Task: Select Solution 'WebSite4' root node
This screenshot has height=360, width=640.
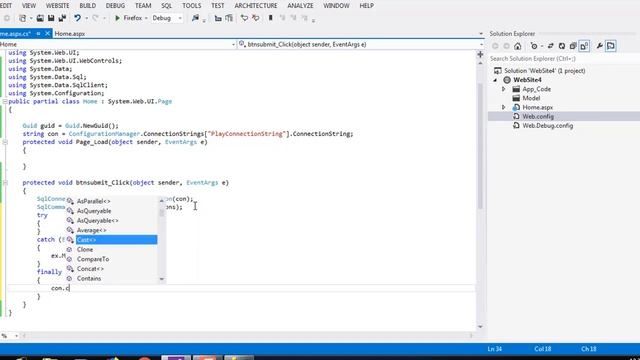Action: click(544, 71)
